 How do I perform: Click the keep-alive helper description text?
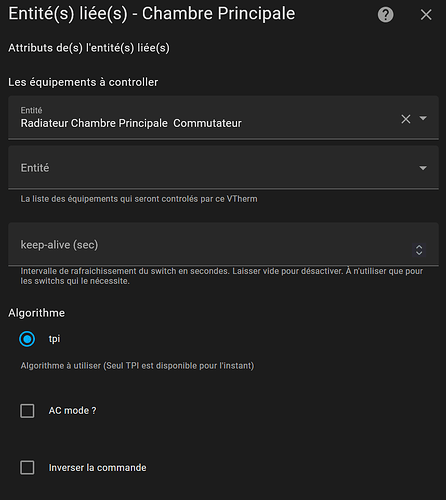(222, 276)
